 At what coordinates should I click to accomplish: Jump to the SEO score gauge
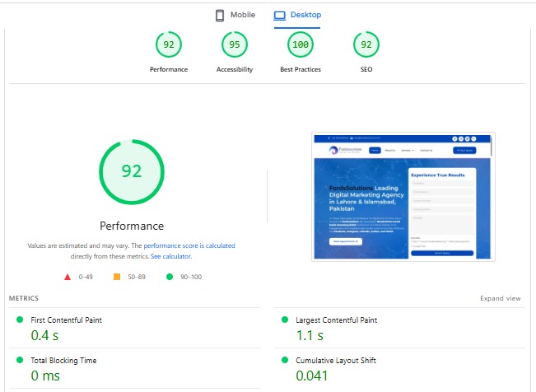(x=366, y=44)
